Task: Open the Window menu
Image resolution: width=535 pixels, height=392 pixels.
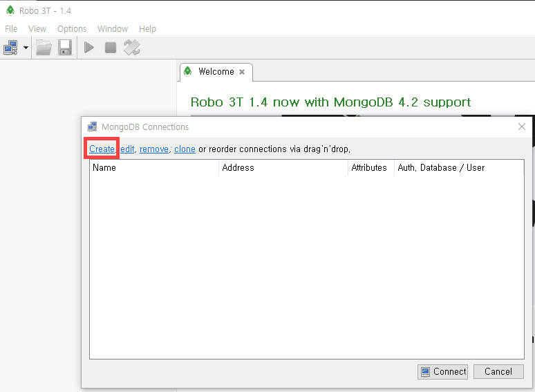Action: click(113, 28)
